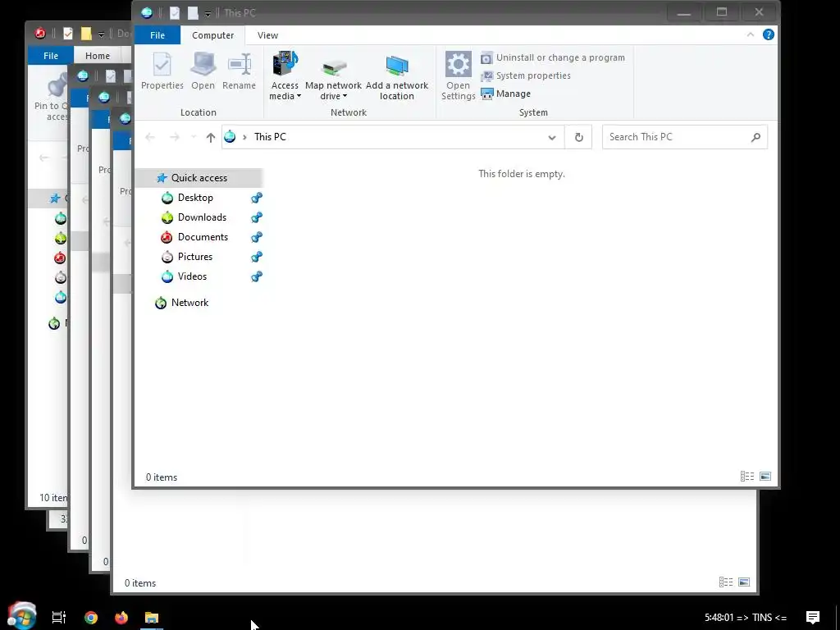This screenshot has height=630, width=840.
Task: Select Quick access in navigation pane
Action: click(199, 178)
